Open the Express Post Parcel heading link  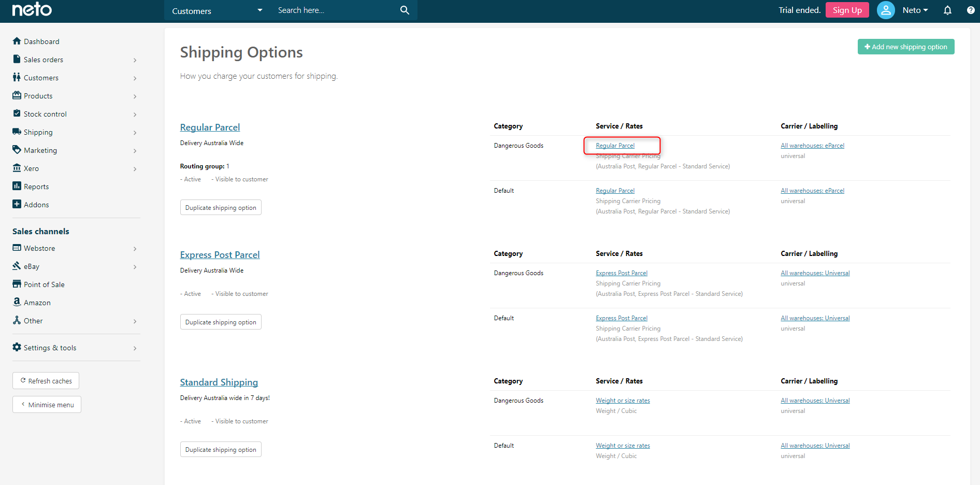[220, 255]
